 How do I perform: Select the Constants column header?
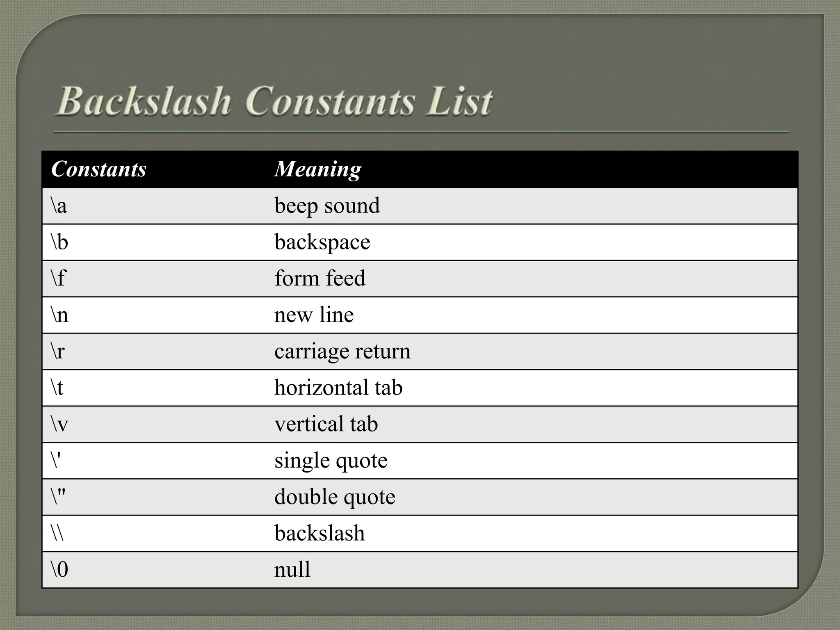(98, 169)
